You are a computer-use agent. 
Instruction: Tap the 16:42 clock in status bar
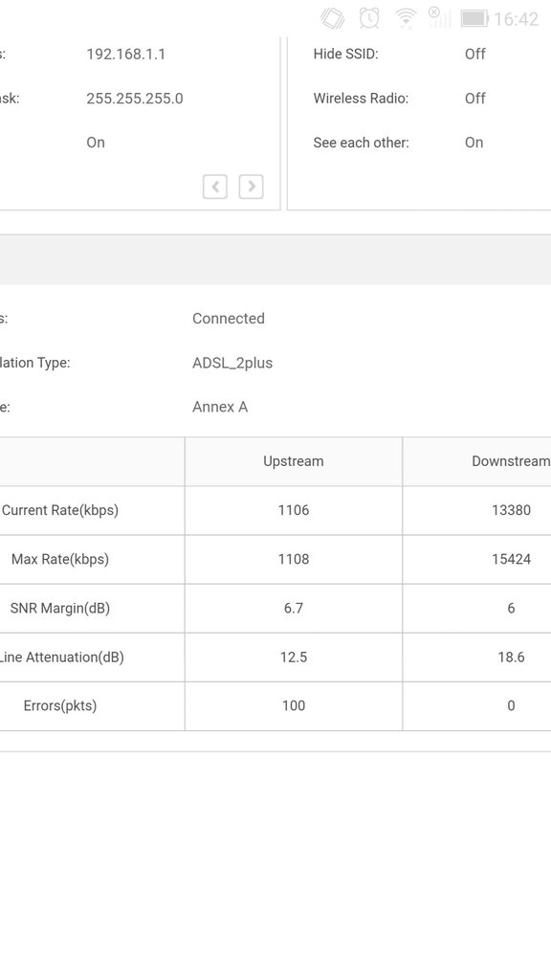pyautogui.click(x=516, y=19)
